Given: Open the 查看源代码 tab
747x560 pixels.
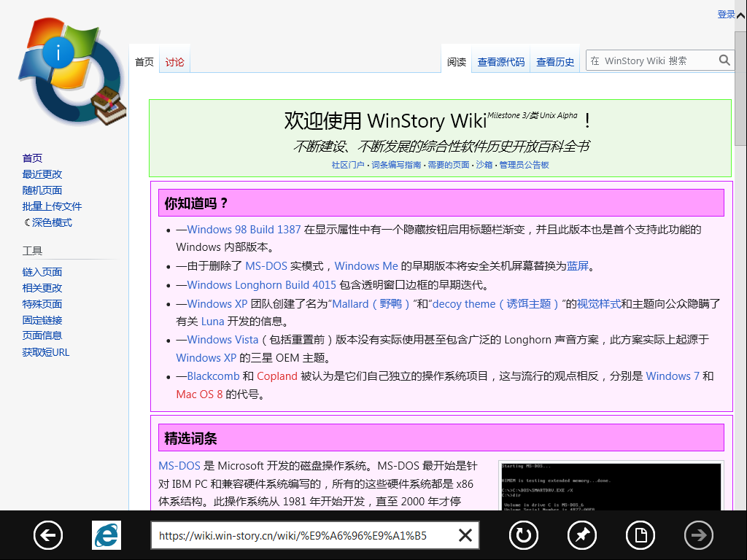Looking at the screenshot, I should point(500,62).
